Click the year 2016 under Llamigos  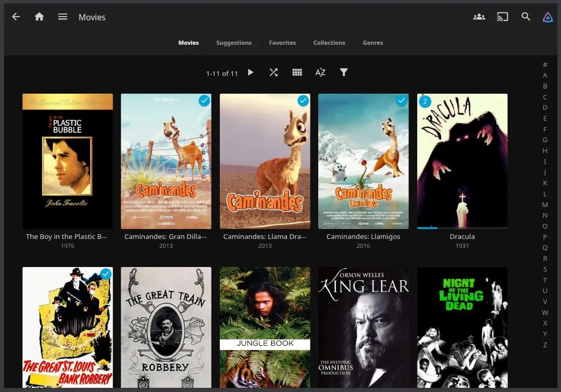pyautogui.click(x=363, y=246)
